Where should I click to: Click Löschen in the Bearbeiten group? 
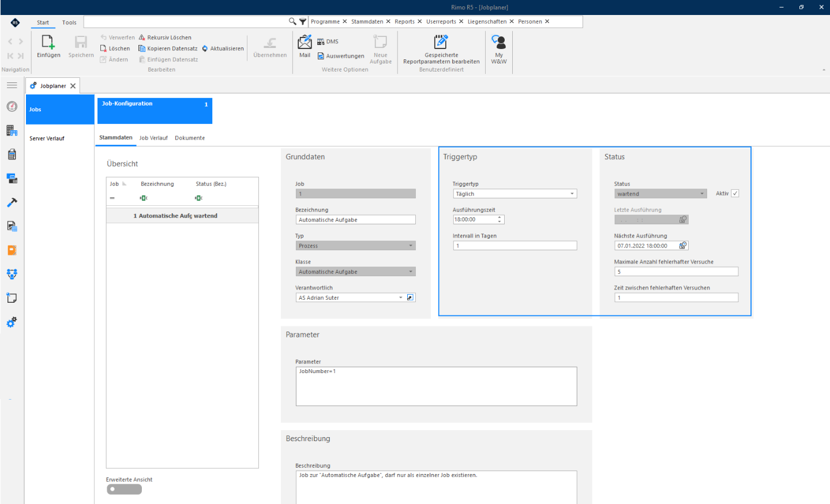click(115, 48)
